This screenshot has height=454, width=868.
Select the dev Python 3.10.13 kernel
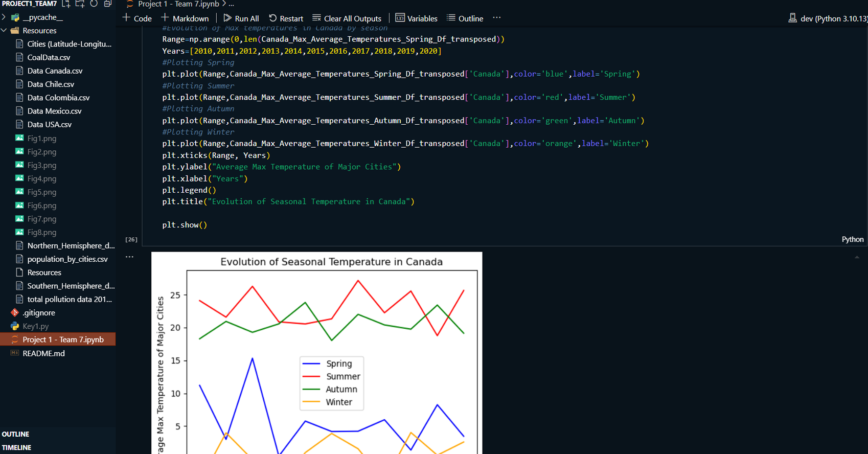[828, 18]
